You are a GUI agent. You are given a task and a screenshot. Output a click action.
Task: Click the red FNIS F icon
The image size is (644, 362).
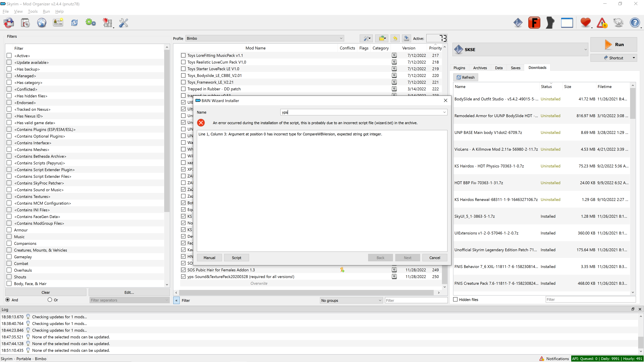click(x=534, y=23)
